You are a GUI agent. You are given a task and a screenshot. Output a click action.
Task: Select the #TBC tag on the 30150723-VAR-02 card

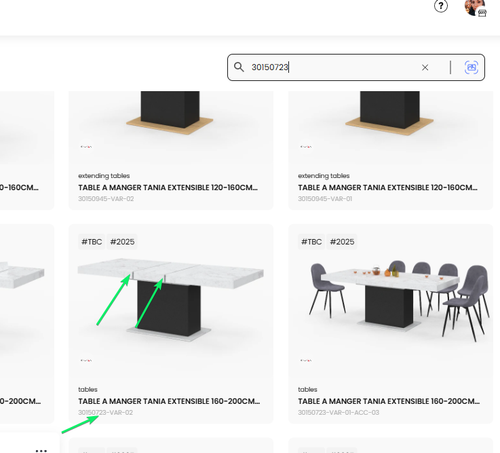coord(92,242)
